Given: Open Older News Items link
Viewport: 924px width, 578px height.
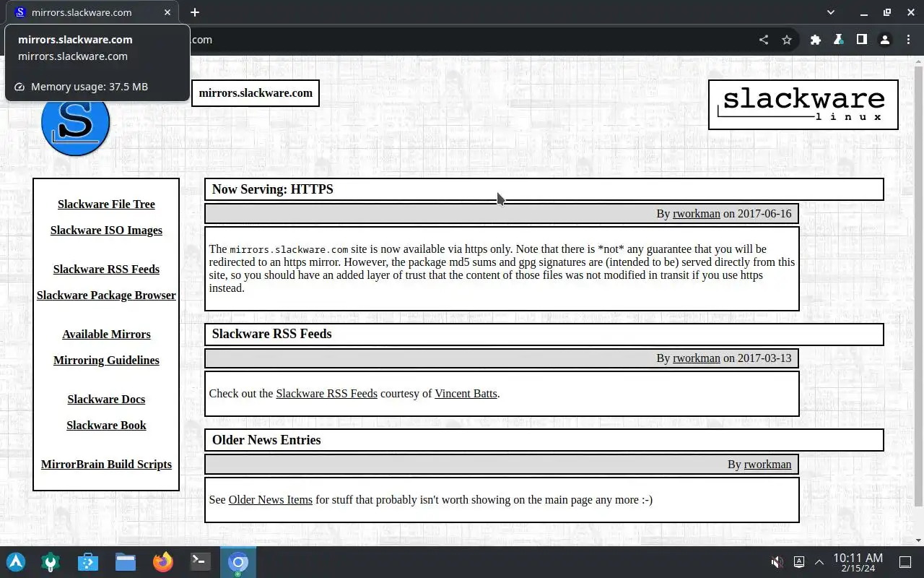Looking at the screenshot, I should tap(271, 500).
